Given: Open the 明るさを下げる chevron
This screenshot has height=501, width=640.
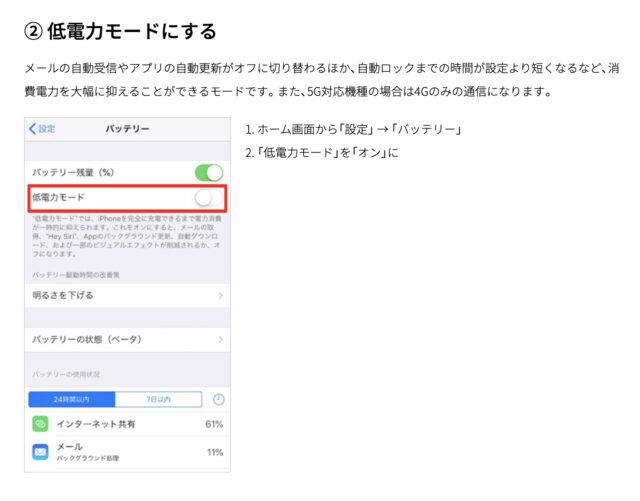Looking at the screenshot, I should [221, 295].
